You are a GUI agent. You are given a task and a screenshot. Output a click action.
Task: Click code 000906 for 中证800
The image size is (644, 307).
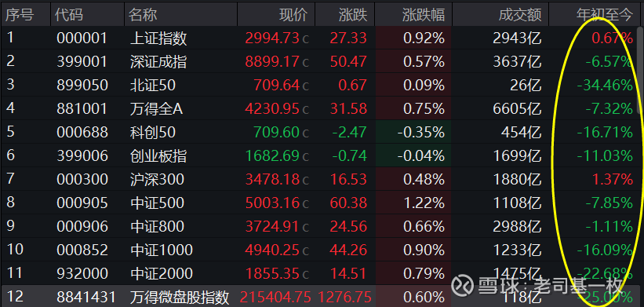82,226
